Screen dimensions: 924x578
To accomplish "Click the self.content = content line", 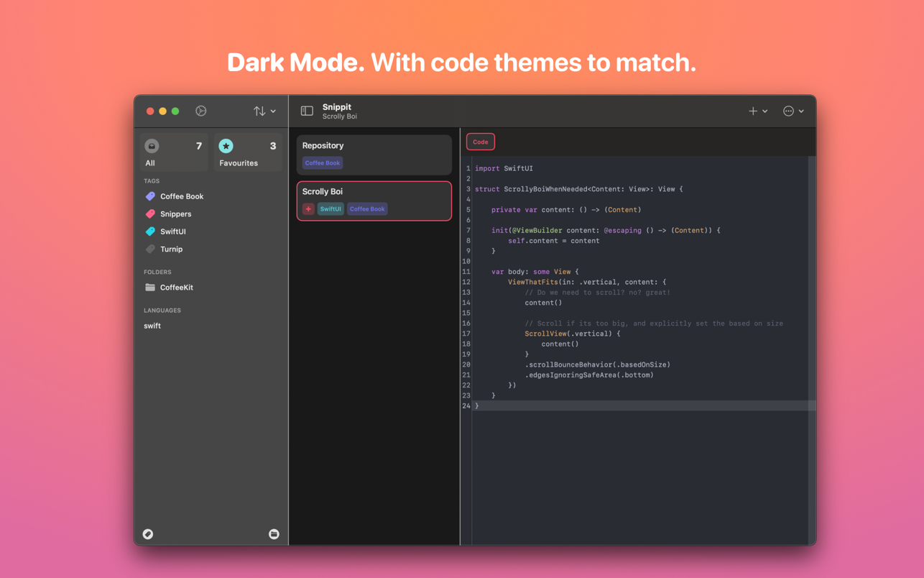I will tap(554, 241).
